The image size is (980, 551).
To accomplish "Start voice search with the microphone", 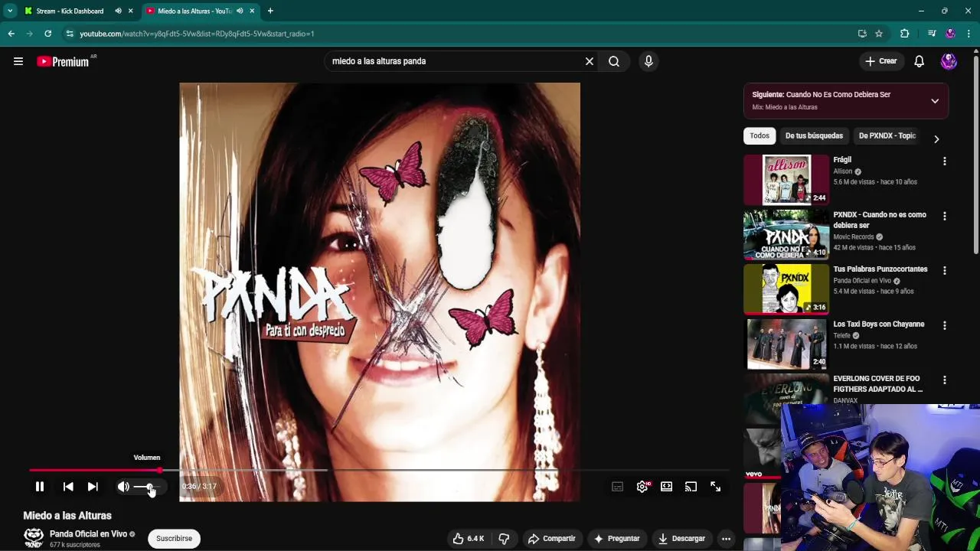I will (x=648, y=61).
